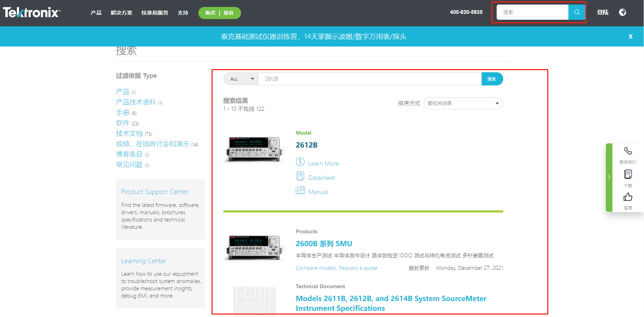Click the magnifier search icon in header
Viewport: 644px width, 317px height.
coord(577,12)
